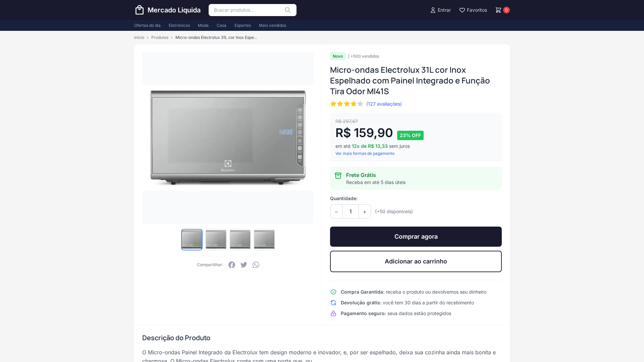Image resolution: width=644 pixels, height=362 pixels.
Task: Select the second product thumbnail
Action: tap(216, 240)
